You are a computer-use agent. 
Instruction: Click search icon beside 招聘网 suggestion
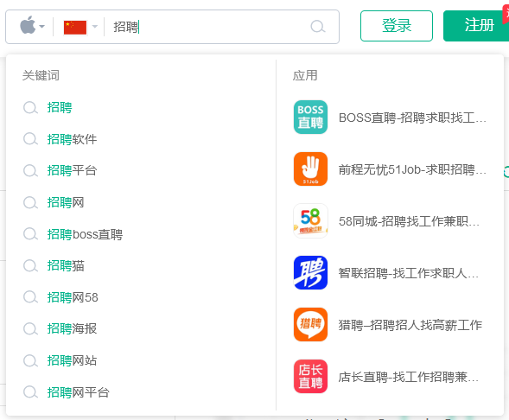30,202
